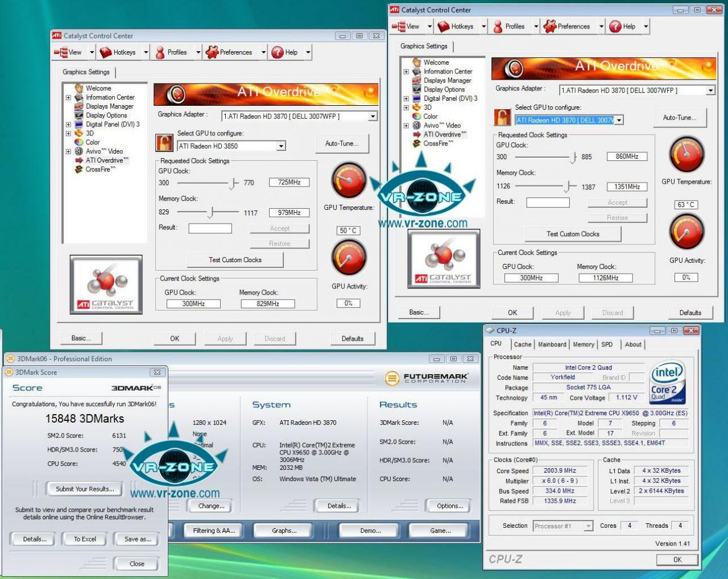Open Graphics Adapter dropdown in right Catalyst window
The width and height of the screenshot is (728, 579).
point(710,90)
